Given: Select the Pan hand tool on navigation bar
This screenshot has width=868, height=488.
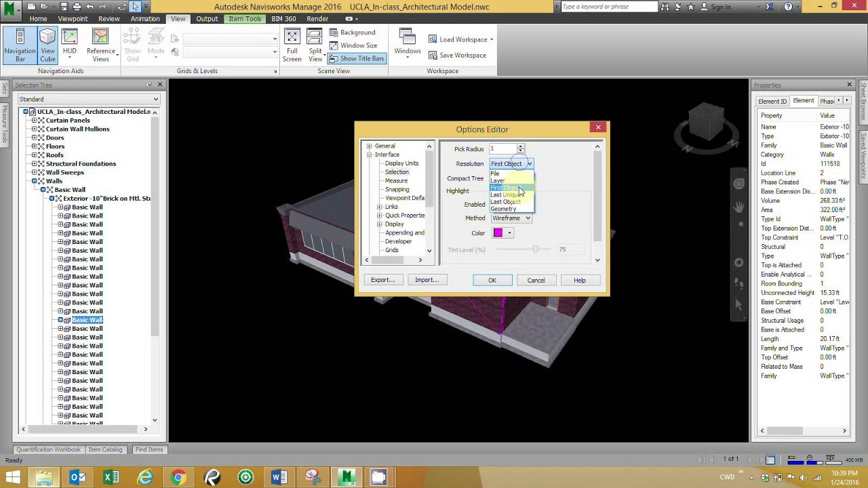Looking at the screenshot, I should 738,207.
